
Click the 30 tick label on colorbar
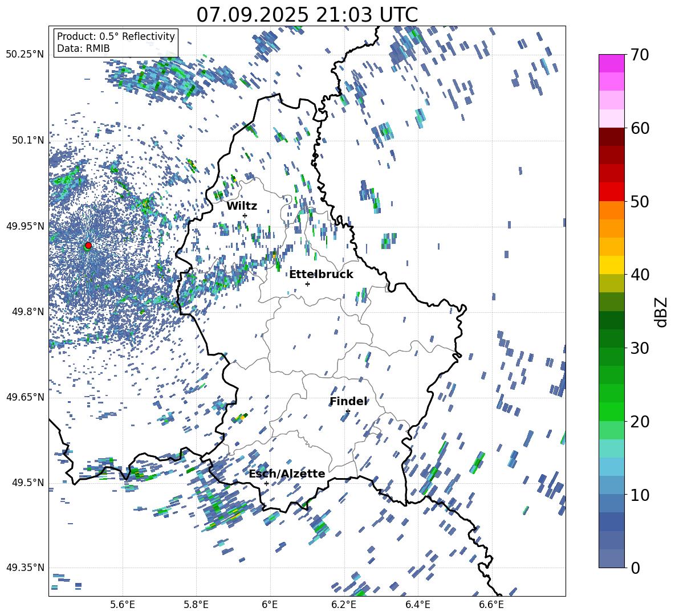coord(640,348)
